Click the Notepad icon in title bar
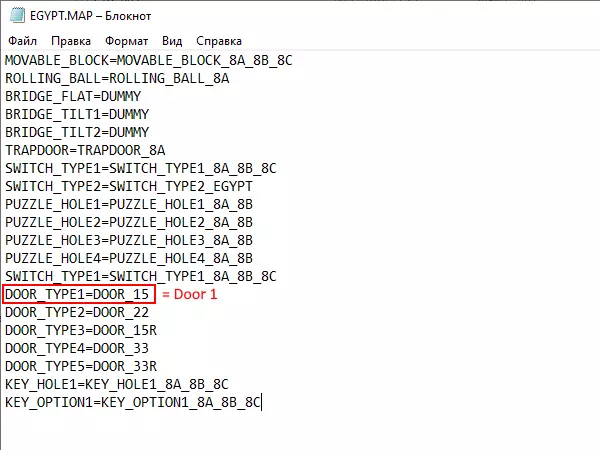The width and height of the screenshot is (600, 450). tap(17, 16)
